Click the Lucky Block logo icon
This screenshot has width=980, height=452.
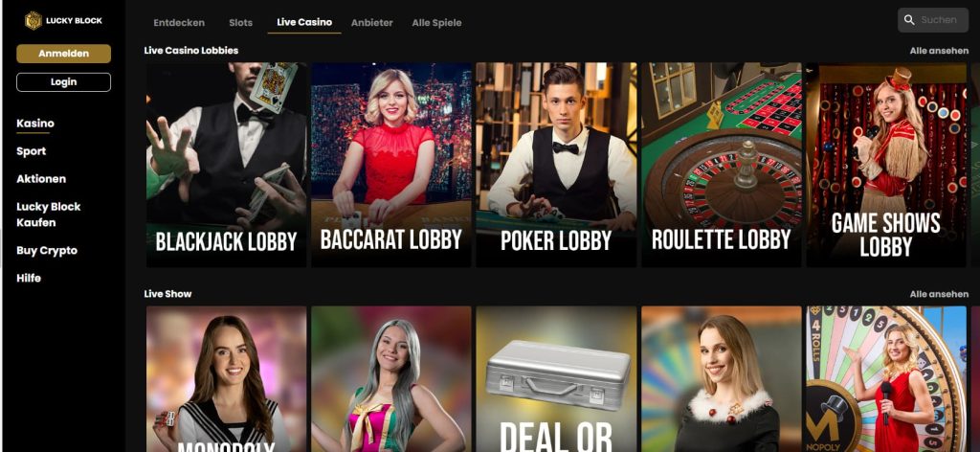coord(33,21)
